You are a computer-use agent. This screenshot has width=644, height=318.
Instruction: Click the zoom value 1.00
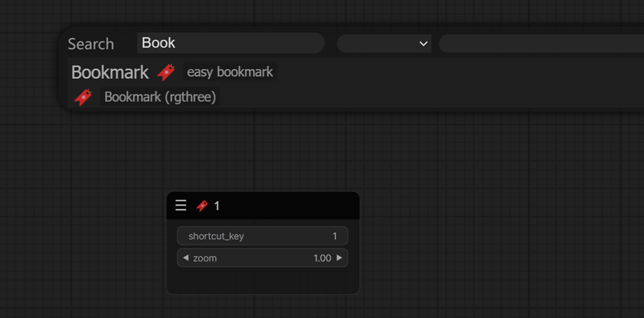322,258
